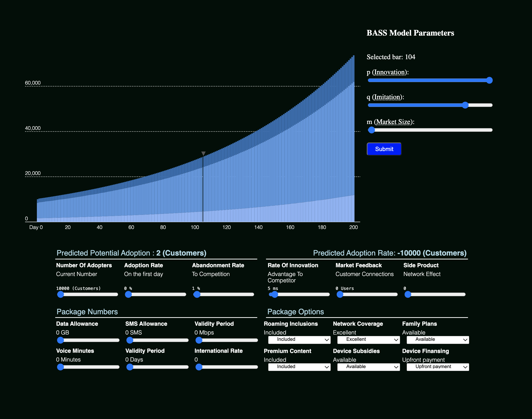Open the Family Plans dropdown
The image size is (532, 419).
[438, 340]
